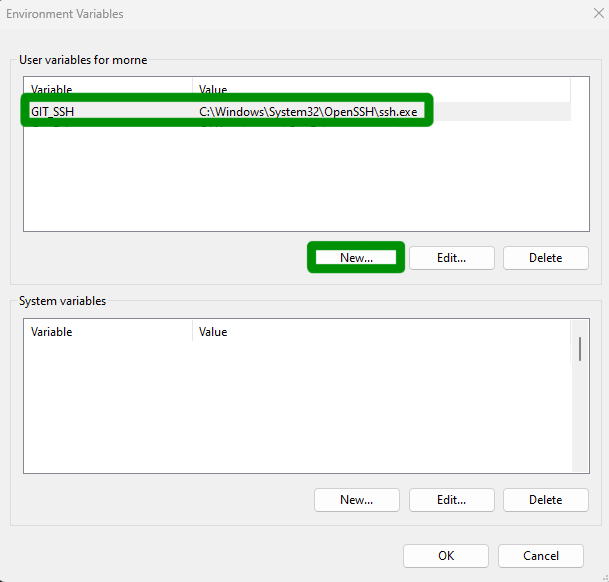Dismiss the dialog with Cancel
The width and height of the screenshot is (609, 582).
[x=541, y=556]
